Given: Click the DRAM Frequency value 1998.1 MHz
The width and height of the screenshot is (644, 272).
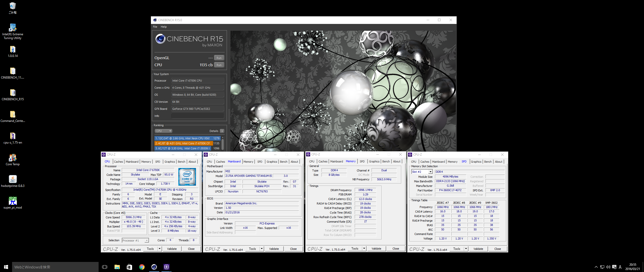Looking at the screenshot, I should (x=365, y=190).
